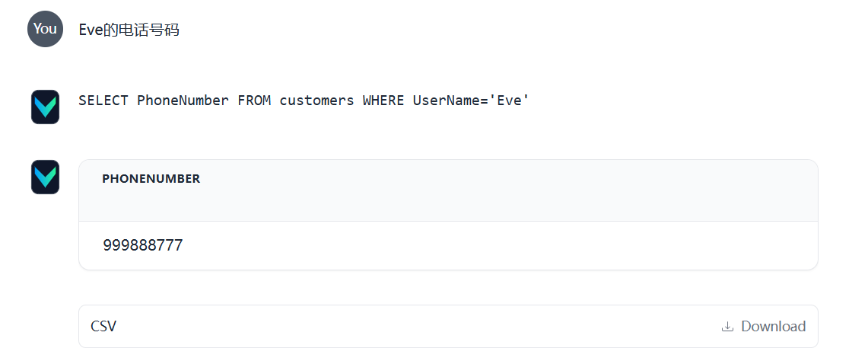The width and height of the screenshot is (868, 361).
Task: Click the generated SELECT PhoneNumber SQL statement
Action: 304,101
